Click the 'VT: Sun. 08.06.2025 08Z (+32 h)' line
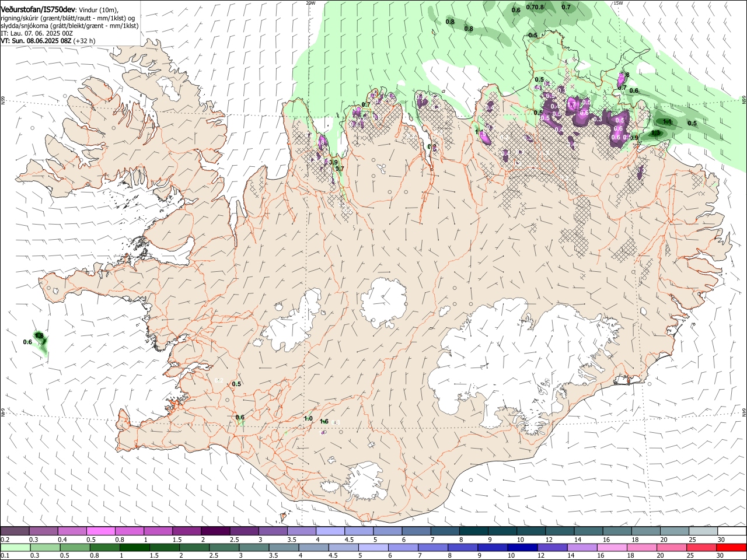Screen dimensions: 747x560 [x=48, y=41]
